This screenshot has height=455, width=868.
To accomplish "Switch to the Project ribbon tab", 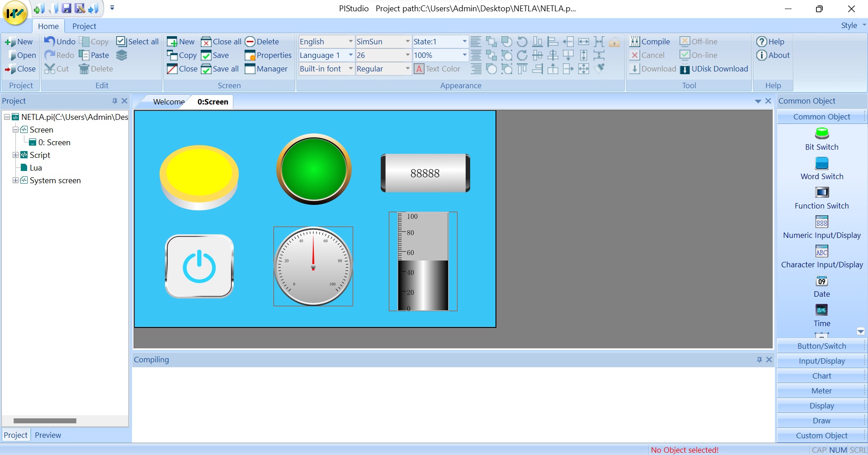I will pos(84,26).
